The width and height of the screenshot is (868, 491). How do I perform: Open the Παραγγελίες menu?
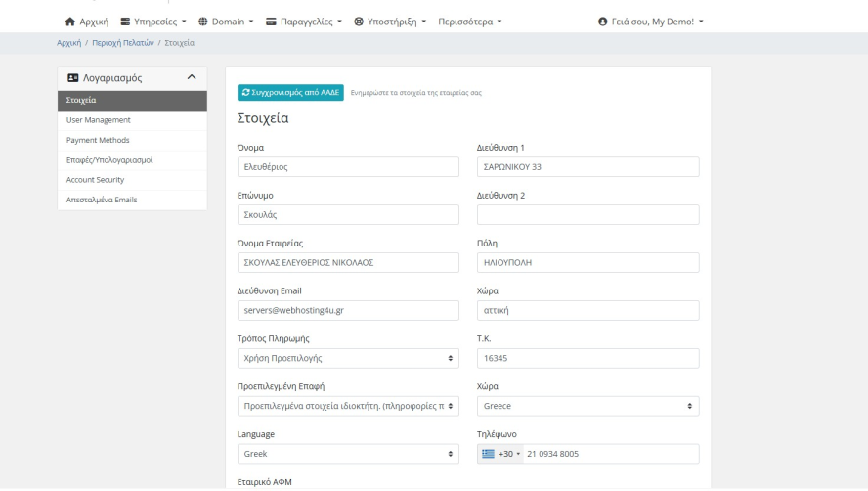click(304, 22)
